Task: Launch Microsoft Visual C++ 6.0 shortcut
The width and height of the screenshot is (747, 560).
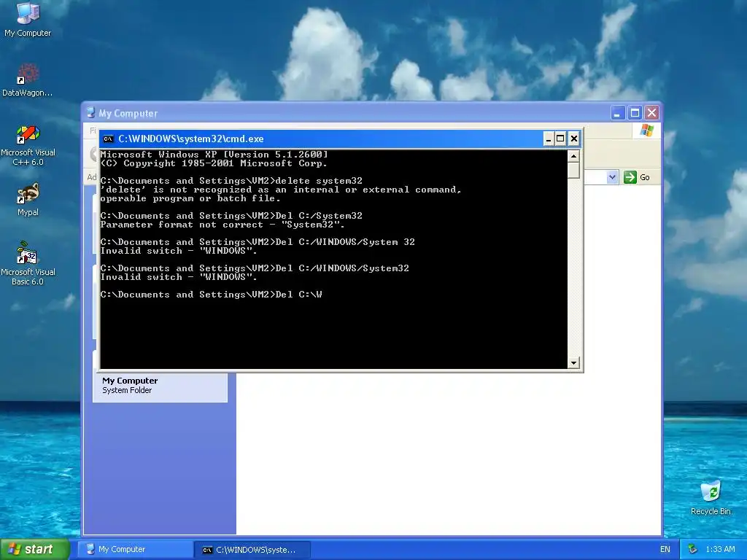Action: [x=28, y=145]
